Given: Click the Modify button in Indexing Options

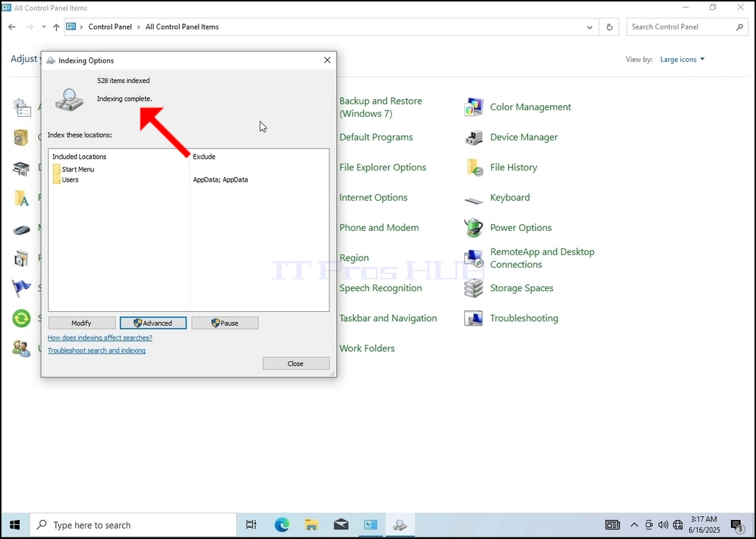Looking at the screenshot, I should click(82, 323).
